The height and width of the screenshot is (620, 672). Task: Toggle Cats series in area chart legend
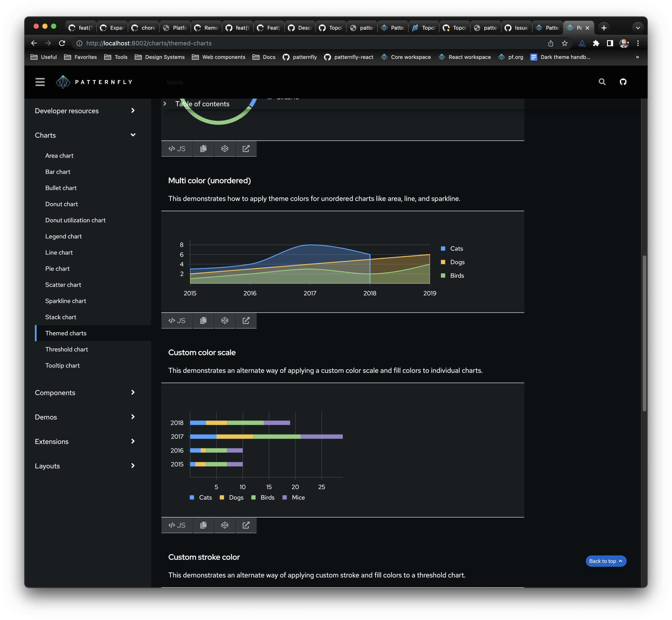pos(456,249)
